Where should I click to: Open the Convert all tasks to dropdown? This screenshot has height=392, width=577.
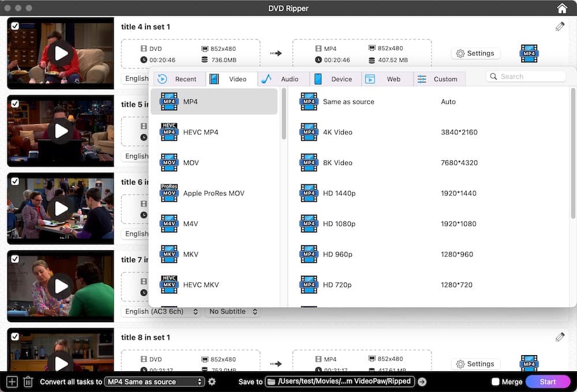152,381
